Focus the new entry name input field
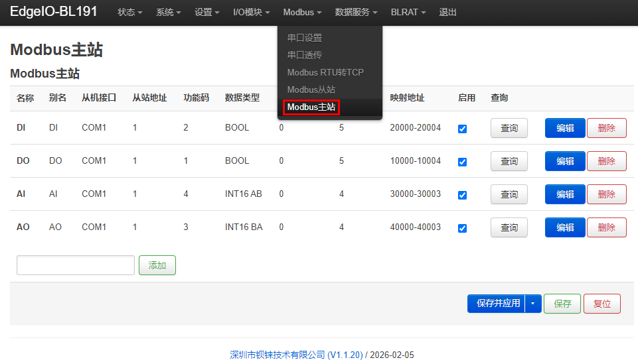The height and width of the screenshot is (364, 638). 76,265
